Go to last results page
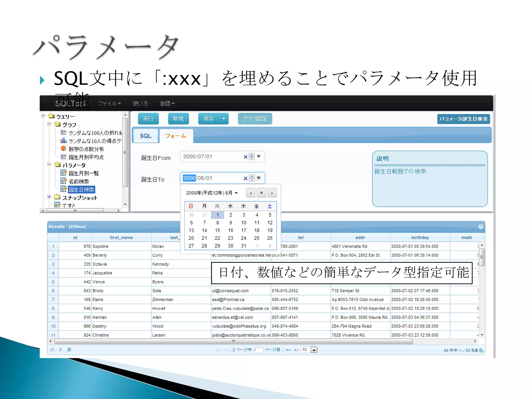 click(x=296, y=350)
